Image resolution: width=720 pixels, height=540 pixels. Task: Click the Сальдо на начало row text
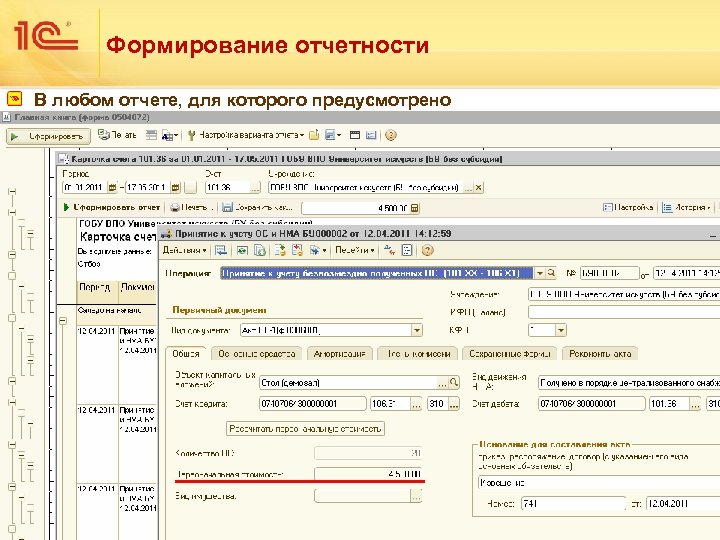coord(110,310)
